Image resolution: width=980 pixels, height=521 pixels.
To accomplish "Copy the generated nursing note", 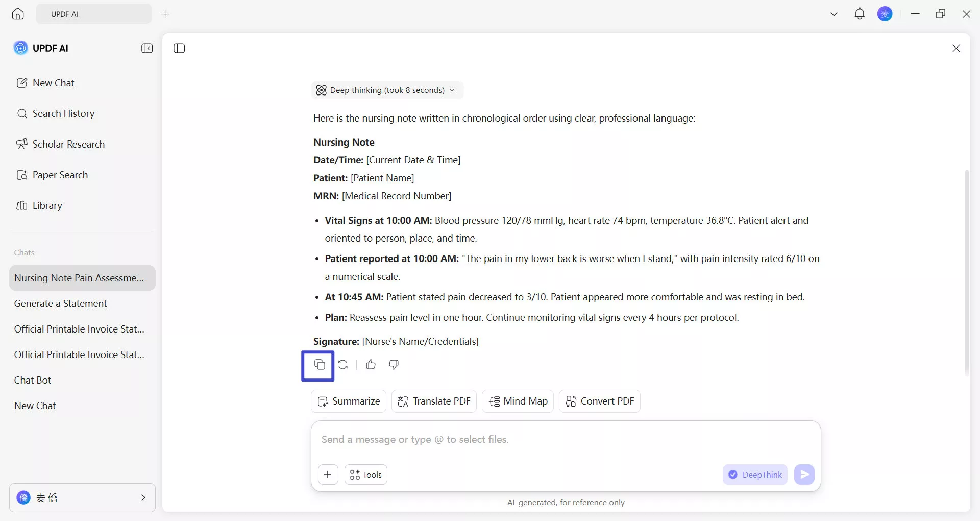I will (318, 365).
